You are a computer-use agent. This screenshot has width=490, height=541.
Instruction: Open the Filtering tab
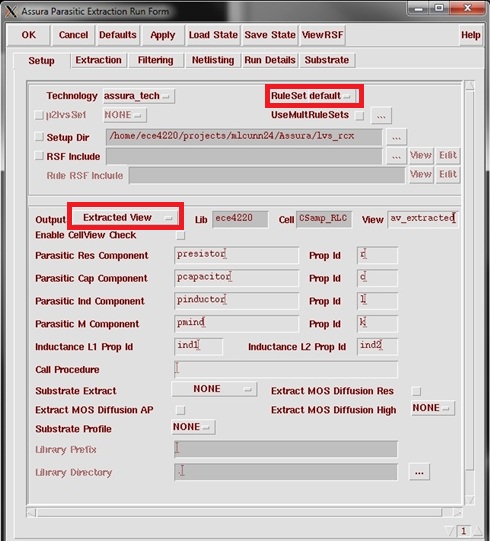pos(155,60)
